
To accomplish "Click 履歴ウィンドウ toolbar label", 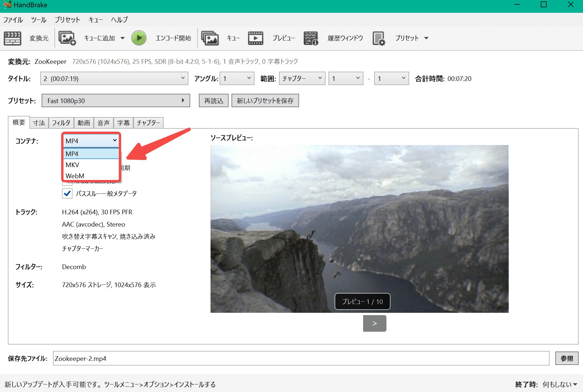I will 345,38.
